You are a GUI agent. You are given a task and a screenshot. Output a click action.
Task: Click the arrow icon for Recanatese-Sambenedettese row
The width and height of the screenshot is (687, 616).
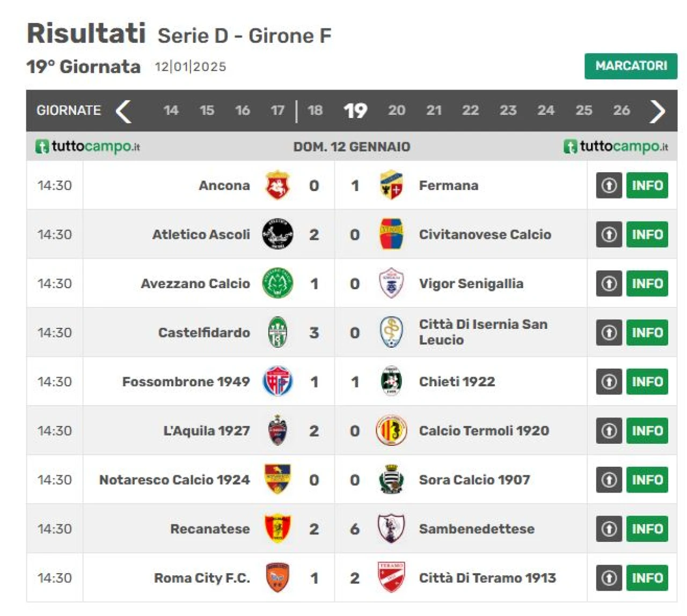pos(609,529)
